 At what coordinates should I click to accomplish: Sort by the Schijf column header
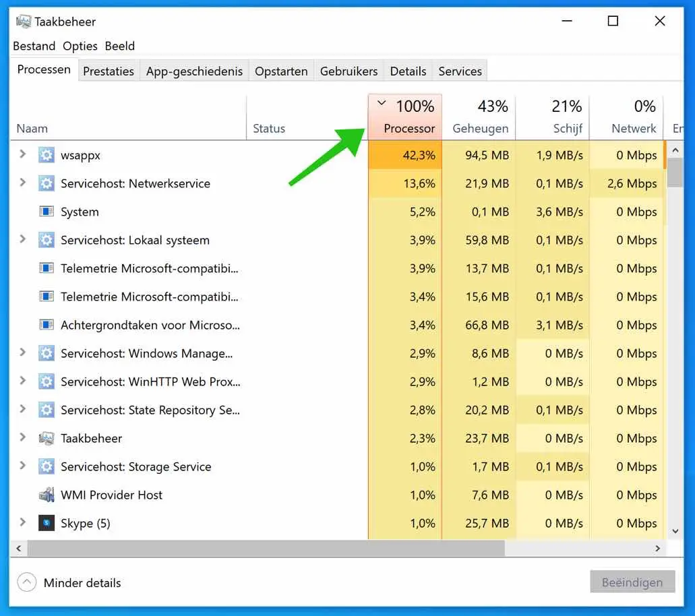pyautogui.click(x=552, y=117)
